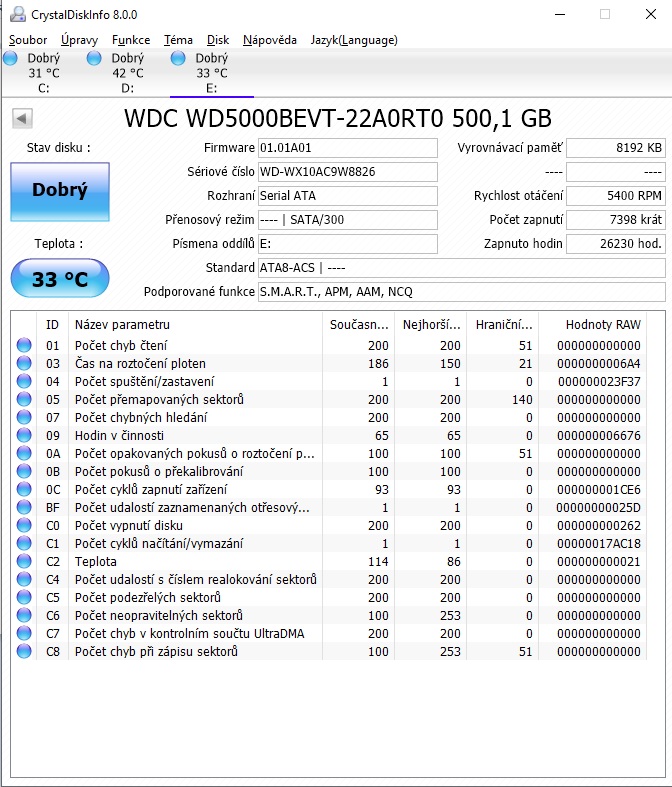Screen dimensions: 672x787
Task: Click status orb for Počet podezřelých sektorů
Action: coord(24,597)
